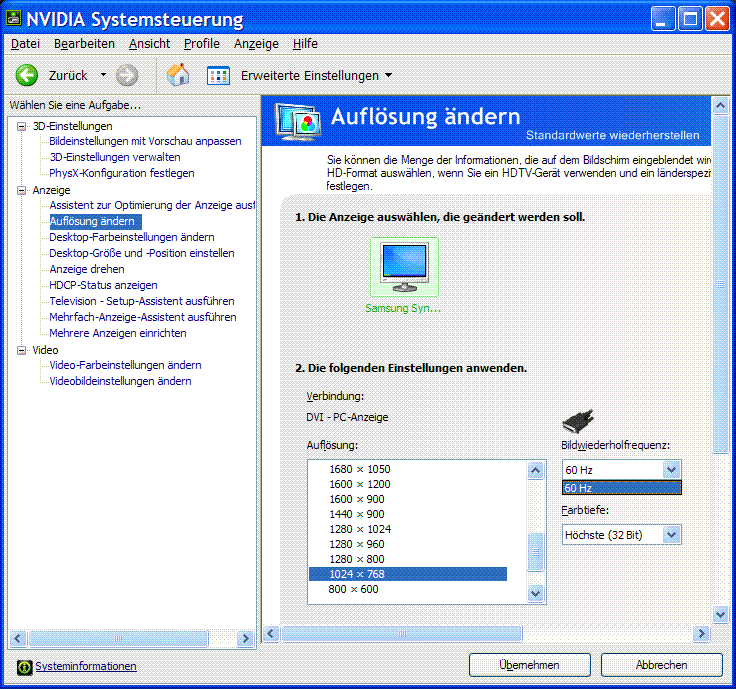Collapse the Video tree node
This screenshot has height=689, width=736.
pyautogui.click(x=21, y=350)
